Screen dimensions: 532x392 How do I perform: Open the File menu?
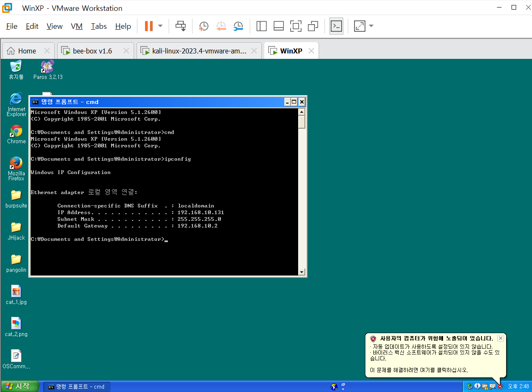click(12, 26)
